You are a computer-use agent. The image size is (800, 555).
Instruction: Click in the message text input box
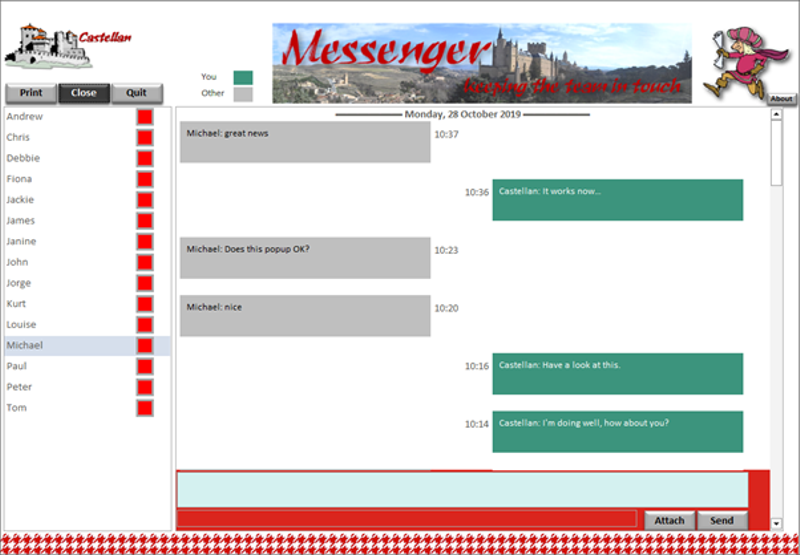coord(462,489)
